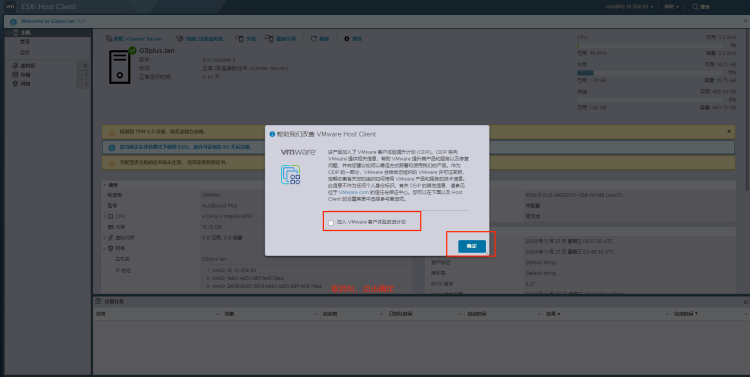The image size is (750, 377).
Task: Collapse the 主机 node in navigator
Action: [x=9, y=33]
